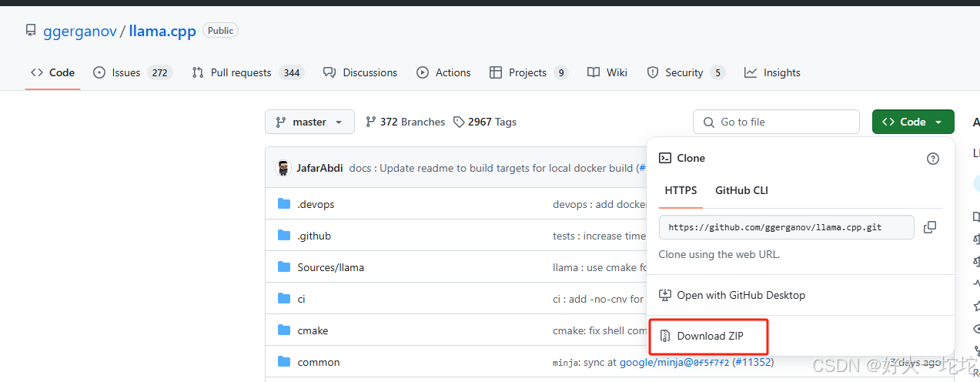The width and height of the screenshot is (980, 382).
Task: Open the cmake folder
Action: pos(313,330)
